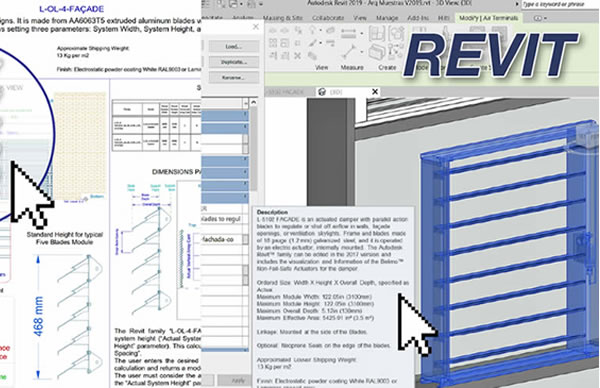Viewport: 600px width, 388px height.
Task: Click the Rename... button
Action: pyautogui.click(x=233, y=77)
